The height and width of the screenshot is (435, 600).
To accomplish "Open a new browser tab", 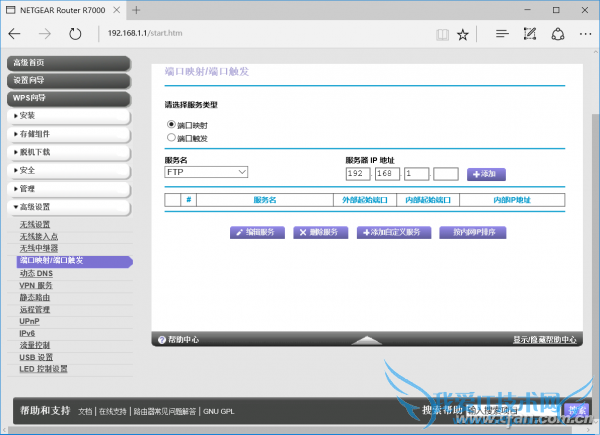I will [x=136, y=10].
